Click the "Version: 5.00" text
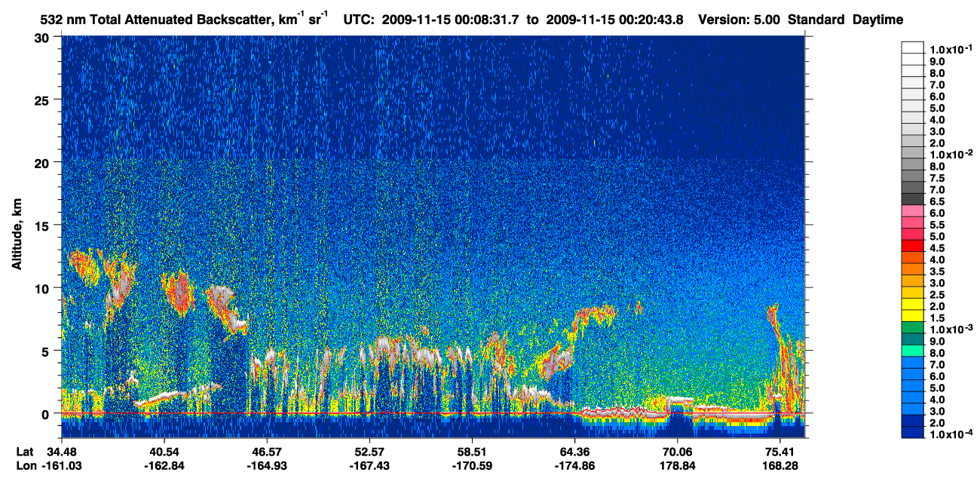 740,20
